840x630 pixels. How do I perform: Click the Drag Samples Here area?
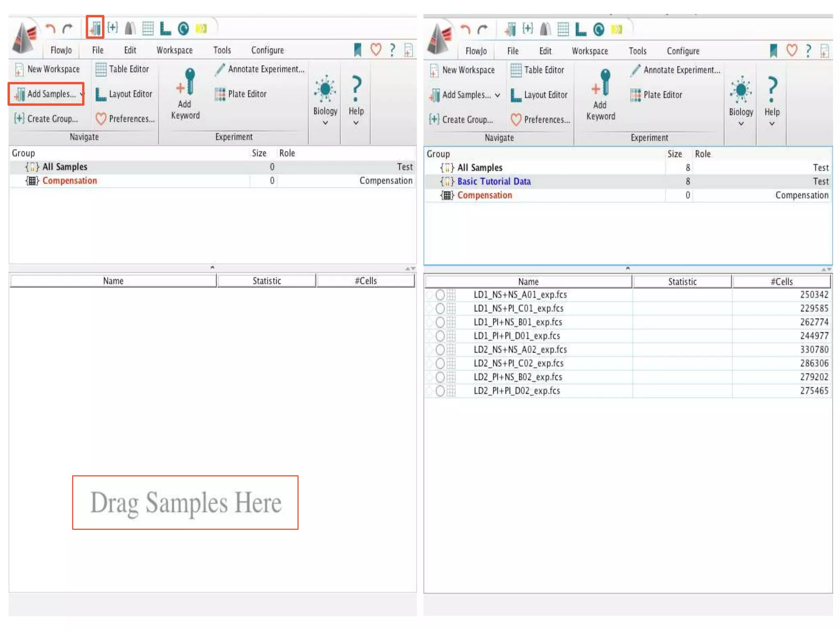tap(185, 502)
